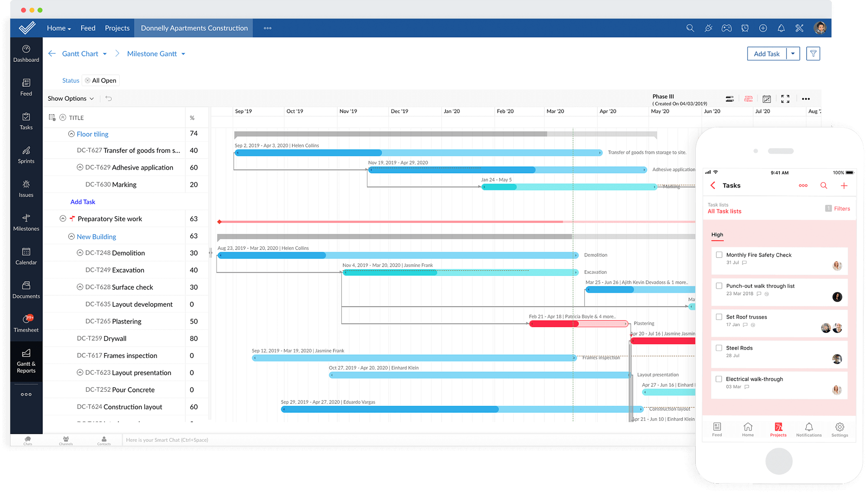Click the filter funnel icon
The height and width of the screenshot is (493, 868).
(x=813, y=54)
